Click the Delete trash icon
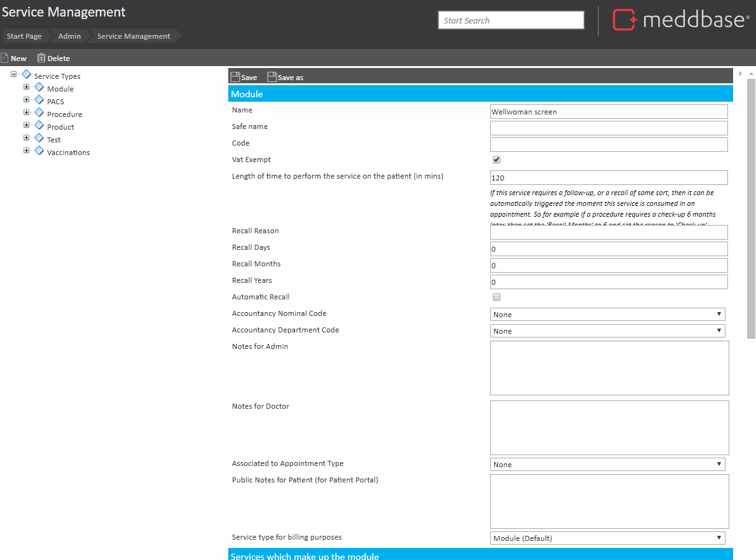Screen dimensions: 756x560 point(41,58)
